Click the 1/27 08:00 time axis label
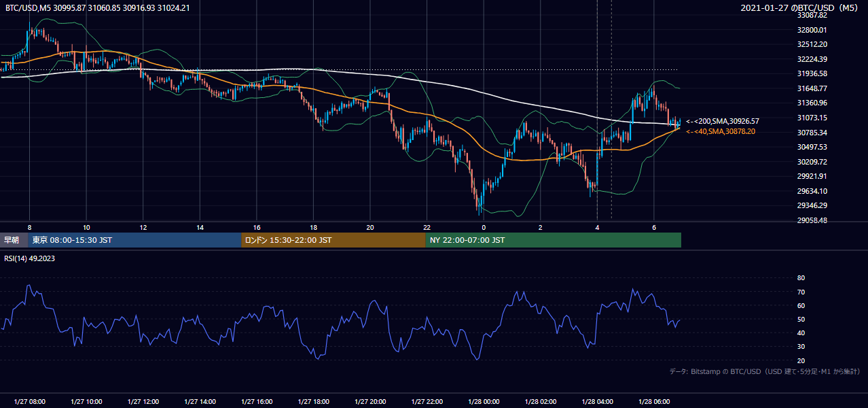This screenshot has width=868, height=408. click(x=29, y=402)
